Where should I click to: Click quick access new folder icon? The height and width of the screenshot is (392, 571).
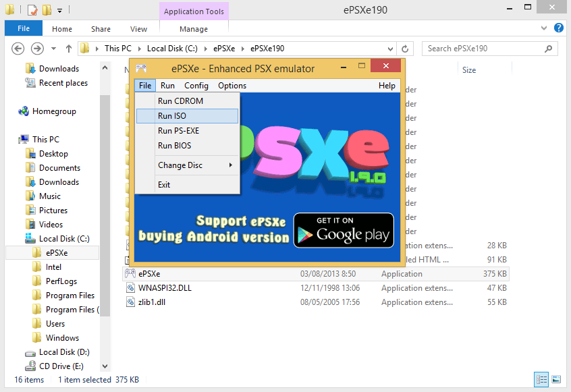[47, 10]
